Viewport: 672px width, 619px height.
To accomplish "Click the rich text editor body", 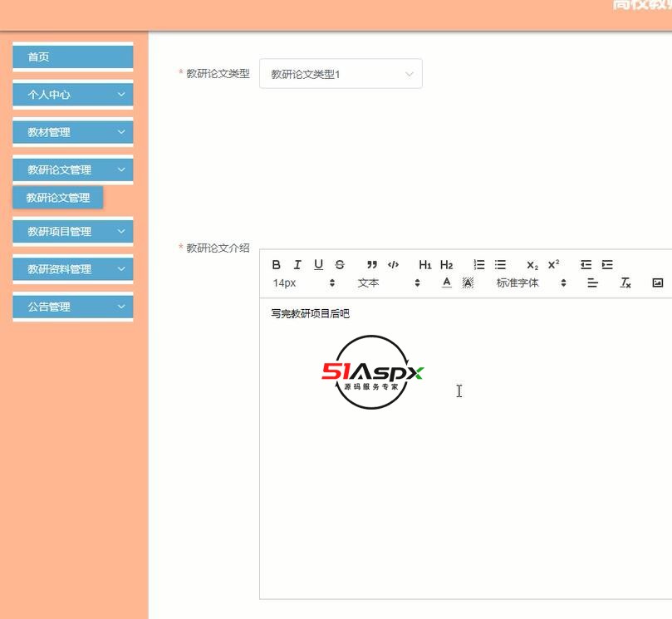I will point(466,449).
